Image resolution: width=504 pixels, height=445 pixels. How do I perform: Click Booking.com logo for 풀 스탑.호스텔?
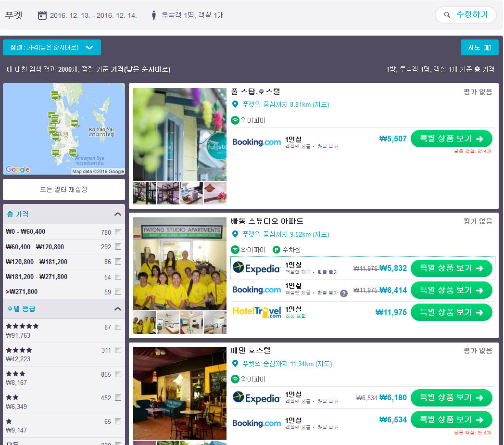pos(256,142)
